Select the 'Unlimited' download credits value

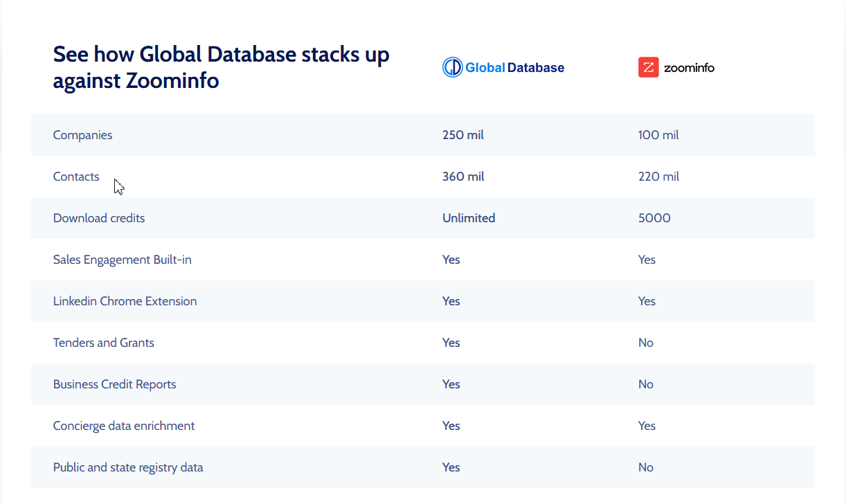[469, 218]
